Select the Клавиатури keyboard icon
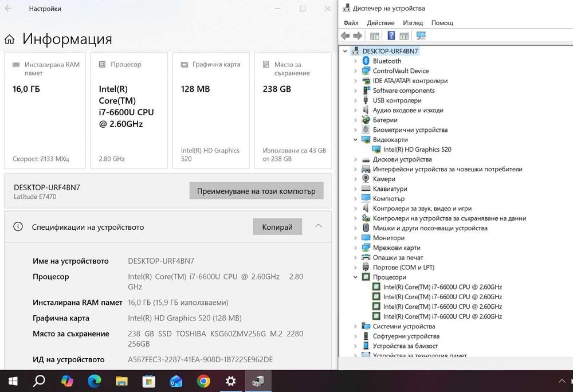 (x=366, y=189)
